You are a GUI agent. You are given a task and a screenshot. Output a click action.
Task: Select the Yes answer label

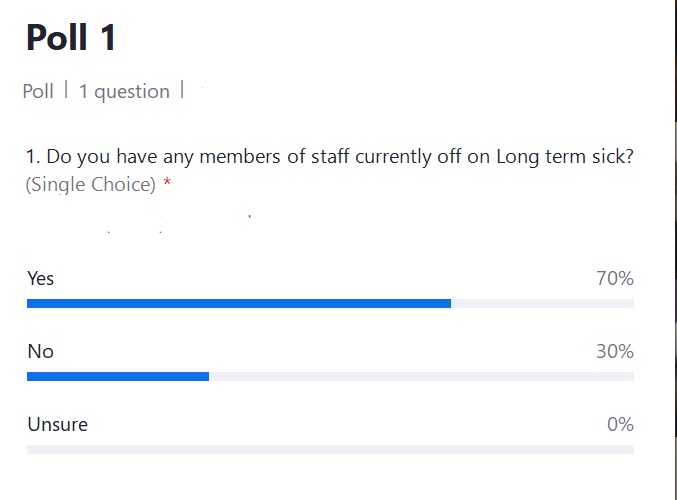[x=41, y=278]
